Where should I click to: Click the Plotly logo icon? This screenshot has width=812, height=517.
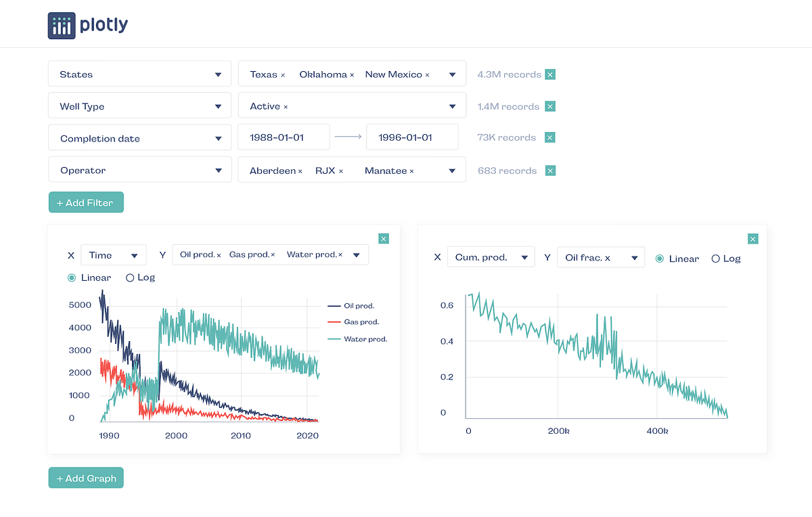tap(62, 26)
